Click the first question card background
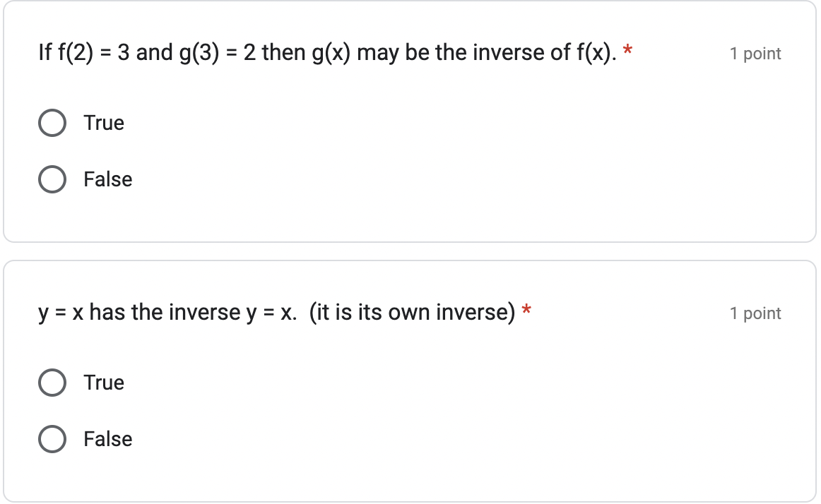 point(424,219)
